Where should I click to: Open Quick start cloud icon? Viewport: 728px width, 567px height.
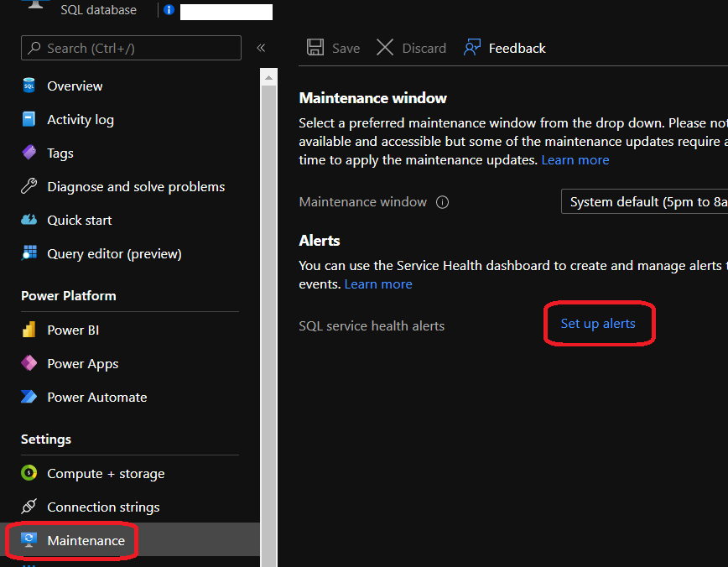pos(29,221)
